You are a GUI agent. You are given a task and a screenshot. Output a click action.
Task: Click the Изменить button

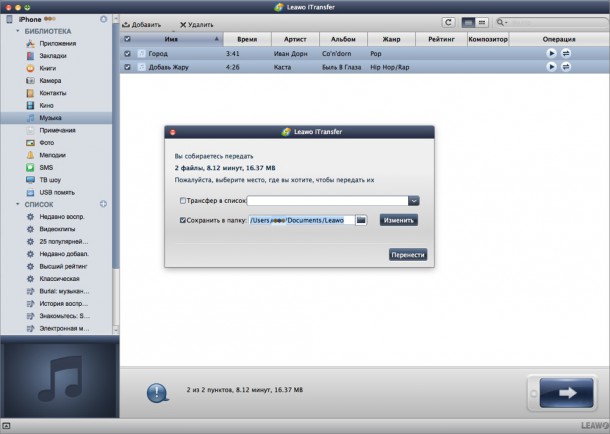[399, 220]
